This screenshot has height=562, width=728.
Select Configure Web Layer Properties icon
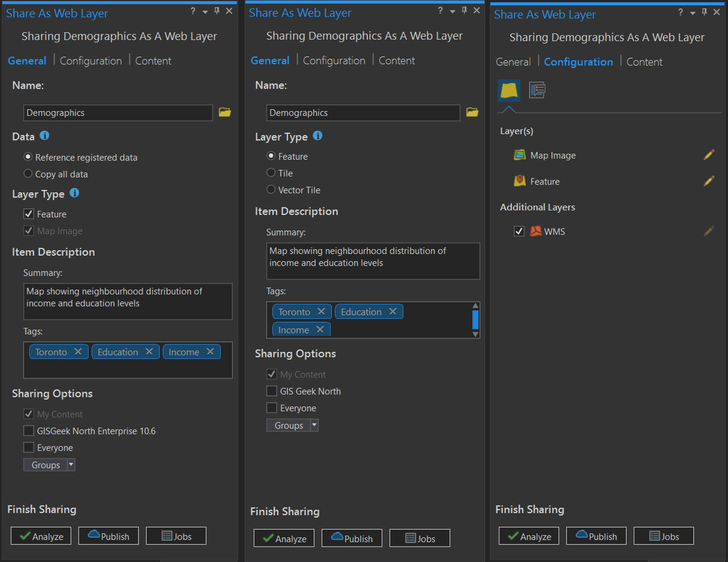(x=537, y=90)
